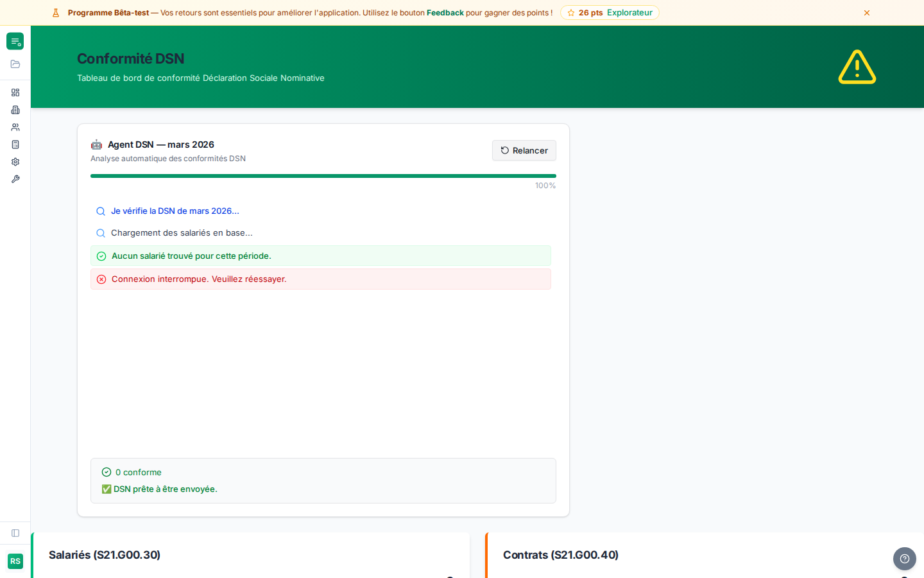
Task: Open the wrench tools icon
Action: pyautogui.click(x=15, y=179)
